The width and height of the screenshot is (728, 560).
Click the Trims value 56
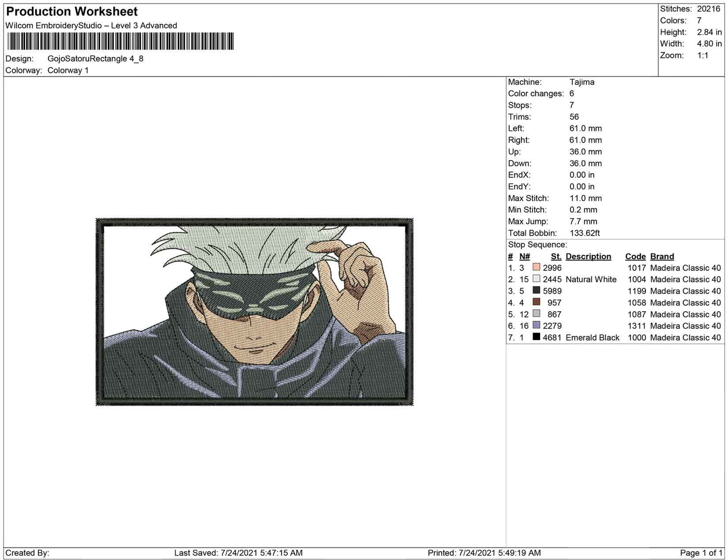[574, 117]
